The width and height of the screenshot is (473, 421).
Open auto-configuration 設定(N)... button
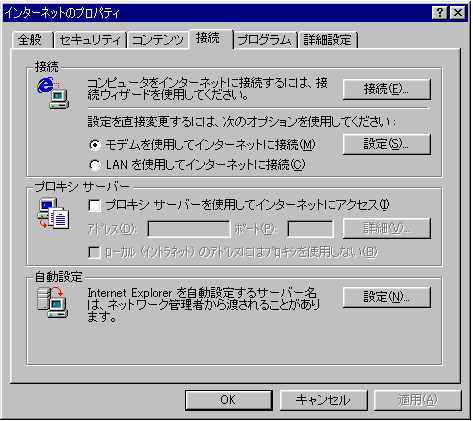(x=387, y=297)
